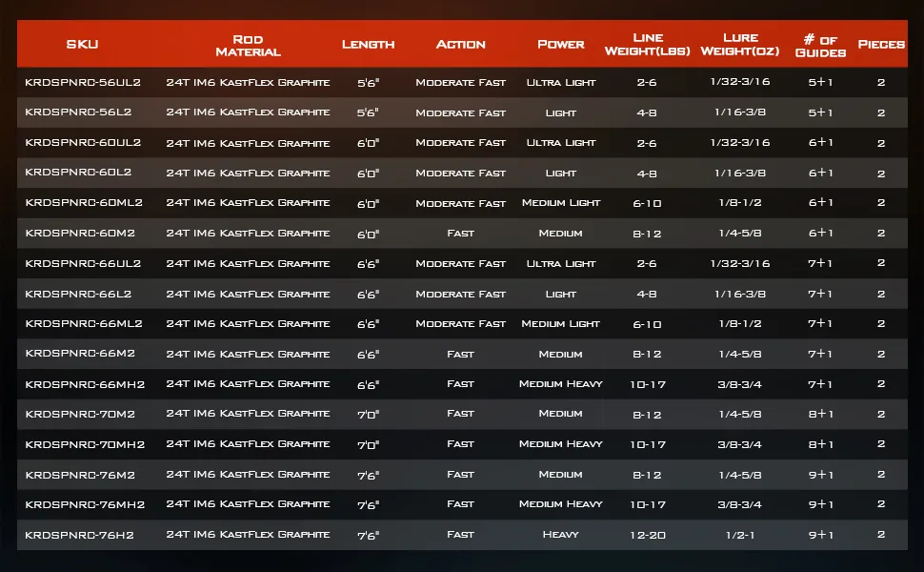This screenshot has width=924, height=572.
Task: Click the Pieces column header
Action: tap(881, 44)
